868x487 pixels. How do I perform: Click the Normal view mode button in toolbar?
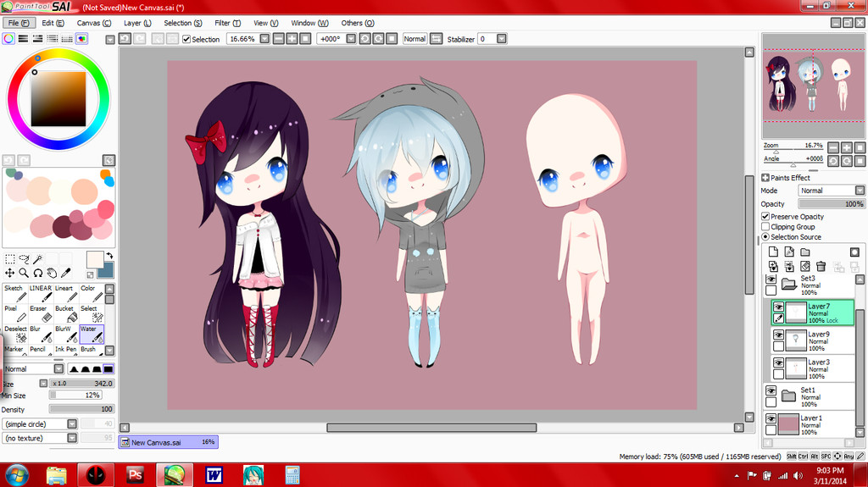(x=415, y=39)
